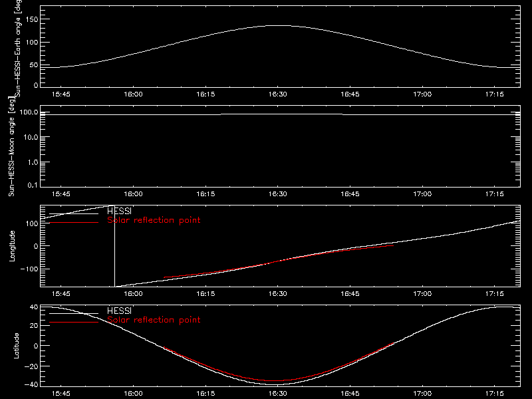Click 17:15 under the Latitude plot
This screenshot has width=532, height=399.
point(495,394)
